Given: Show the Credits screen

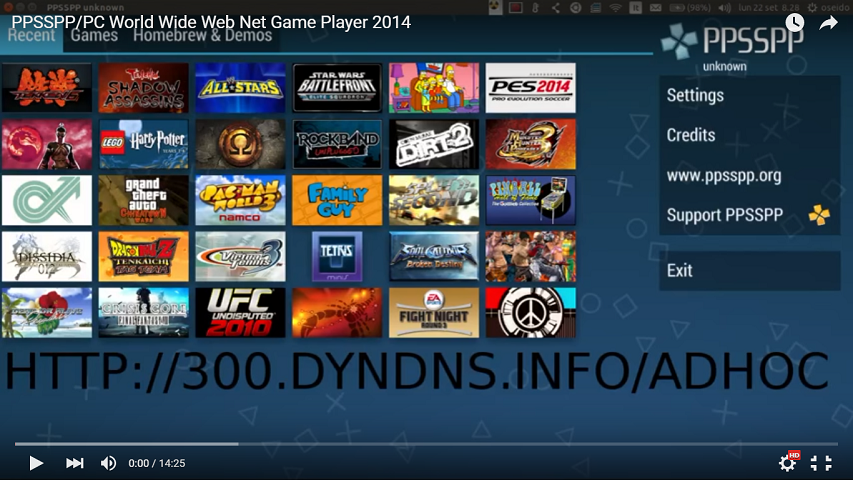Looking at the screenshot, I should (750, 135).
